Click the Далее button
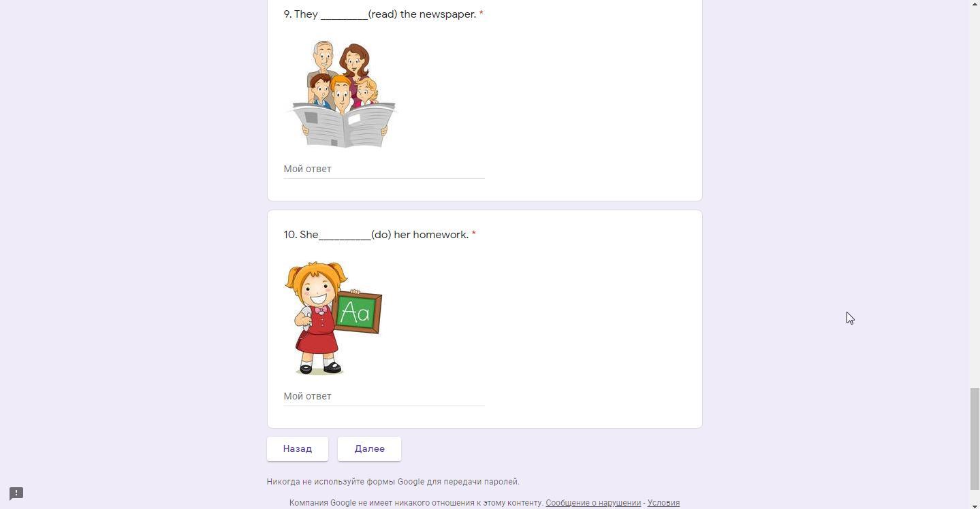 tap(369, 449)
